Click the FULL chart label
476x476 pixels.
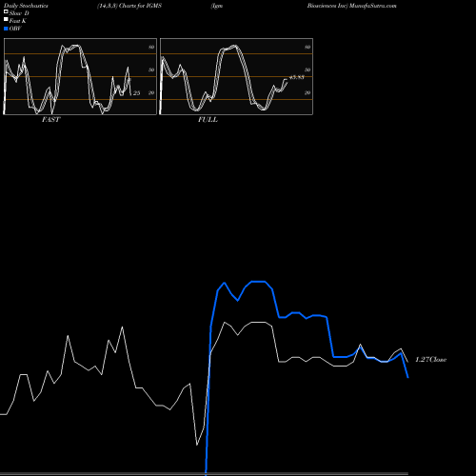click(x=208, y=120)
